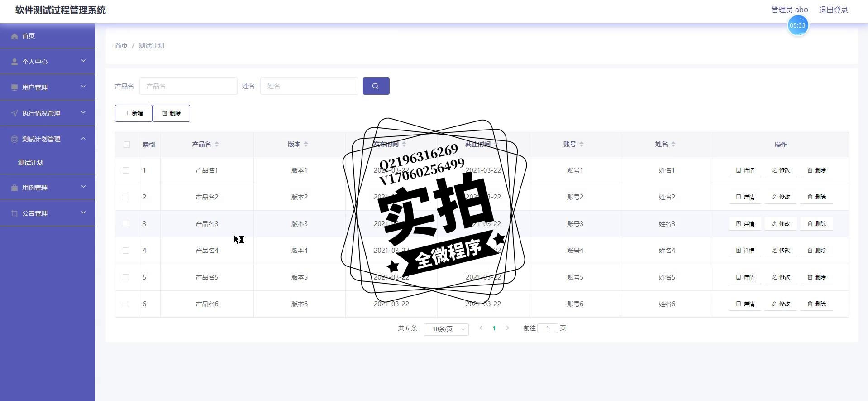Click the 公告管理 crop icon
868x401 pixels.
coord(14,213)
